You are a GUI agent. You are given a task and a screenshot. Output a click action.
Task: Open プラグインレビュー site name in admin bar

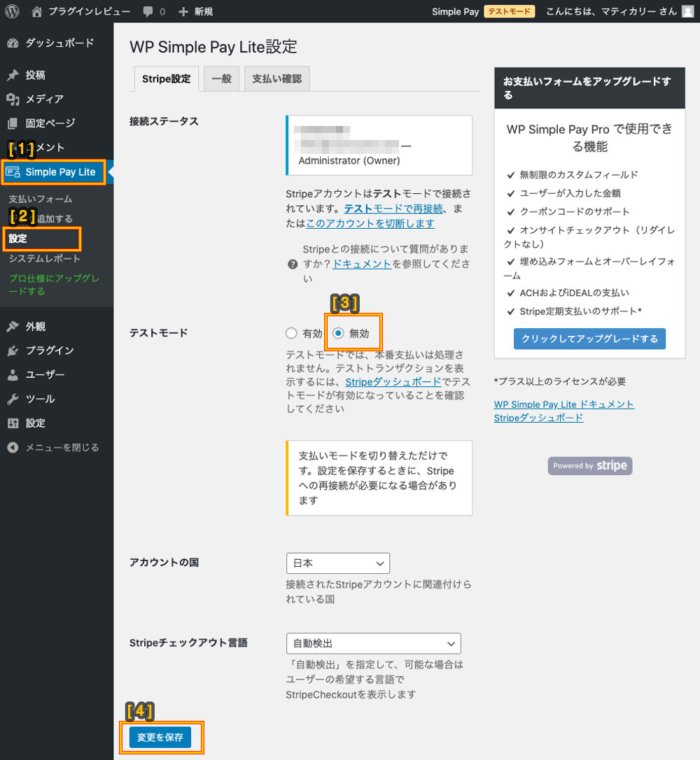[89, 12]
